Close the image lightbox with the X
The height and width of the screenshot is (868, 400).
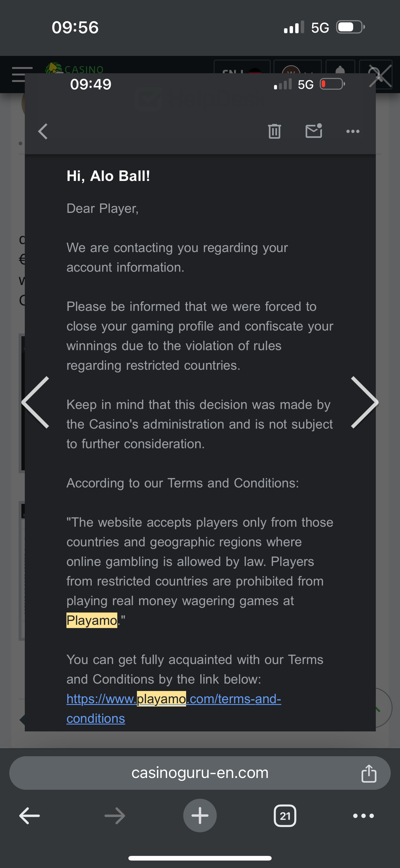coord(380,75)
